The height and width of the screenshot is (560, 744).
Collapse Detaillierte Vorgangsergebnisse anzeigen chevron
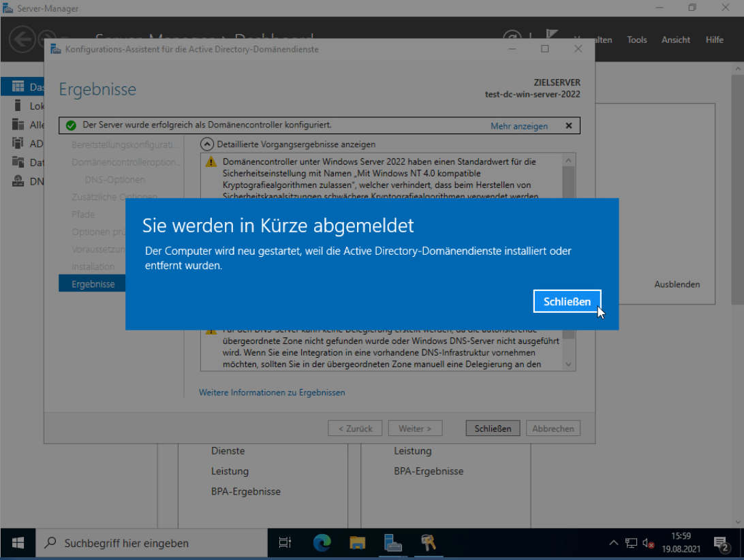click(207, 144)
